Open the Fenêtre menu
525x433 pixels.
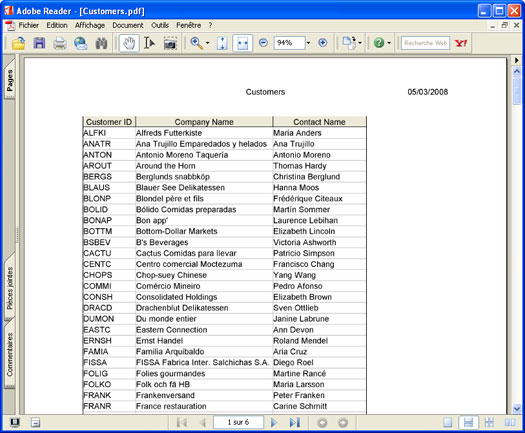[x=189, y=25]
